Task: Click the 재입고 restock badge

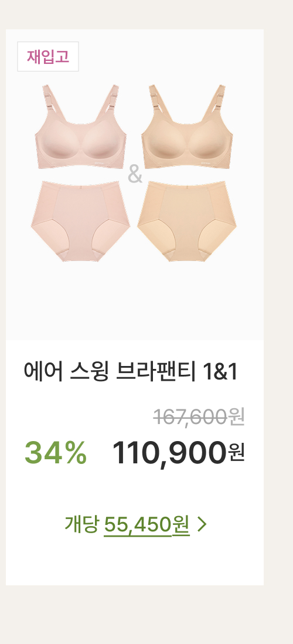Action: coord(48,57)
